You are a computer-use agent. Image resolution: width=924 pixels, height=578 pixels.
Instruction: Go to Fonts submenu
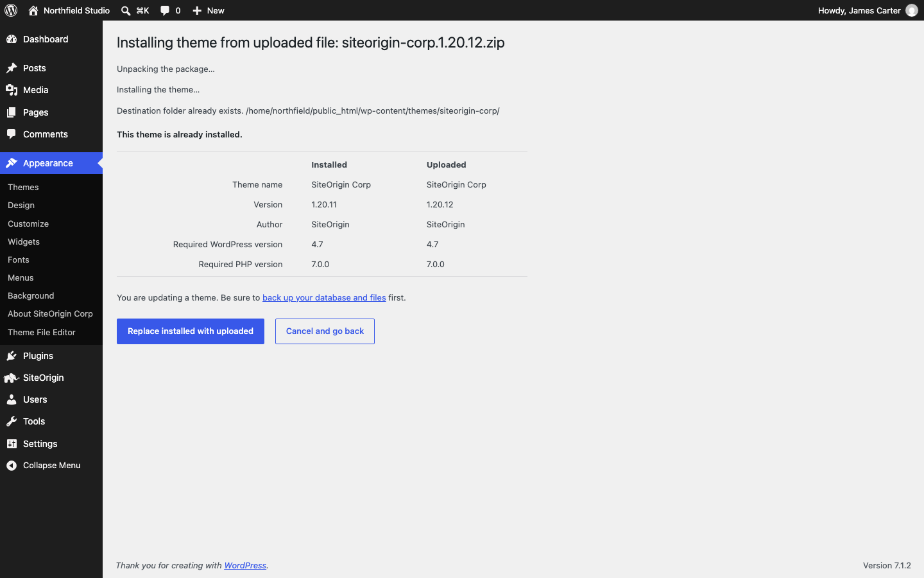(x=19, y=259)
